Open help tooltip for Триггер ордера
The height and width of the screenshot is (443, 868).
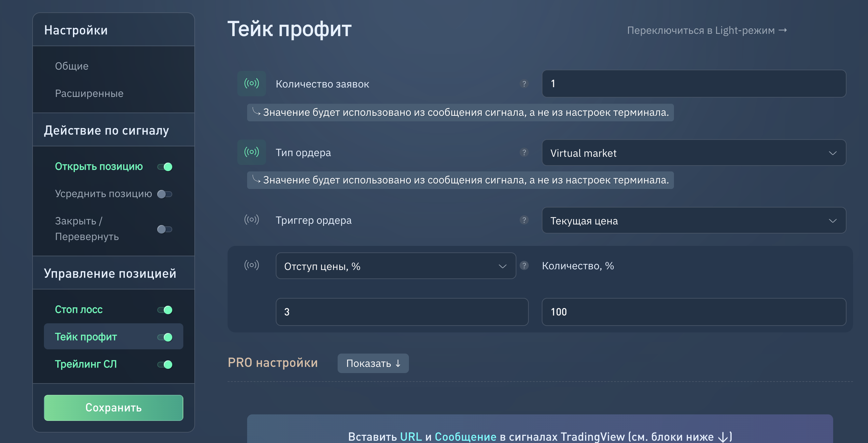coord(524,220)
